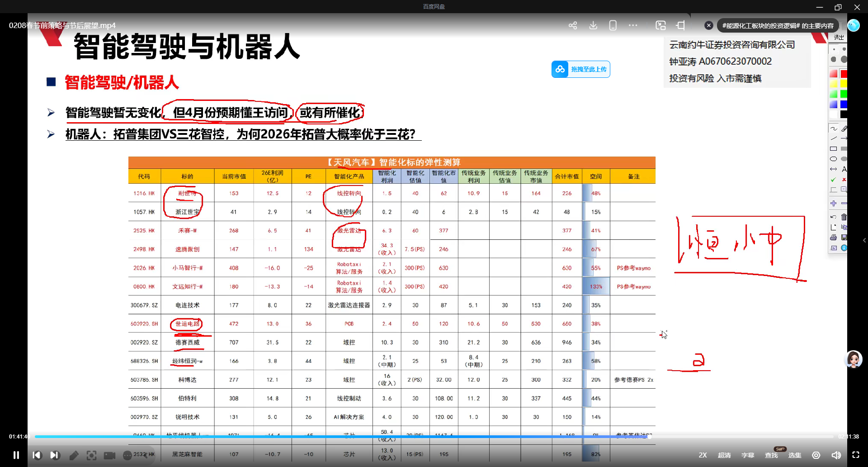Switch to picture-in-picture mini player
This screenshot has width=868, height=467.
pyautogui.click(x=660, y=25)
